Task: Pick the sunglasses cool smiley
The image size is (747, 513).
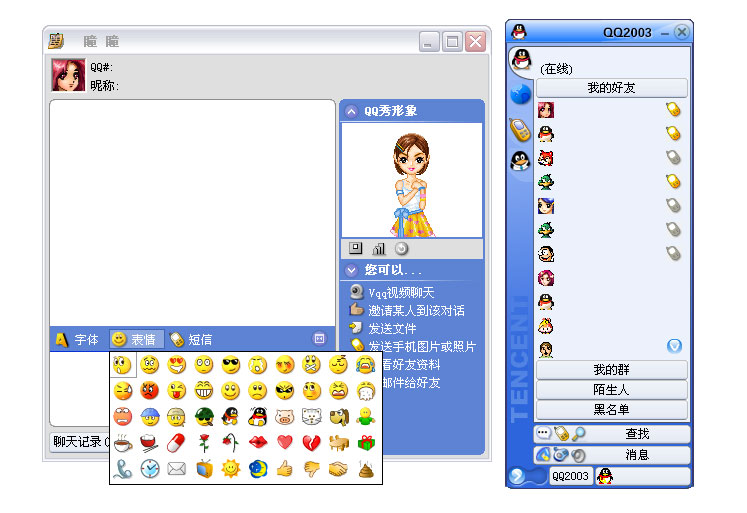Action: (231, 365)
